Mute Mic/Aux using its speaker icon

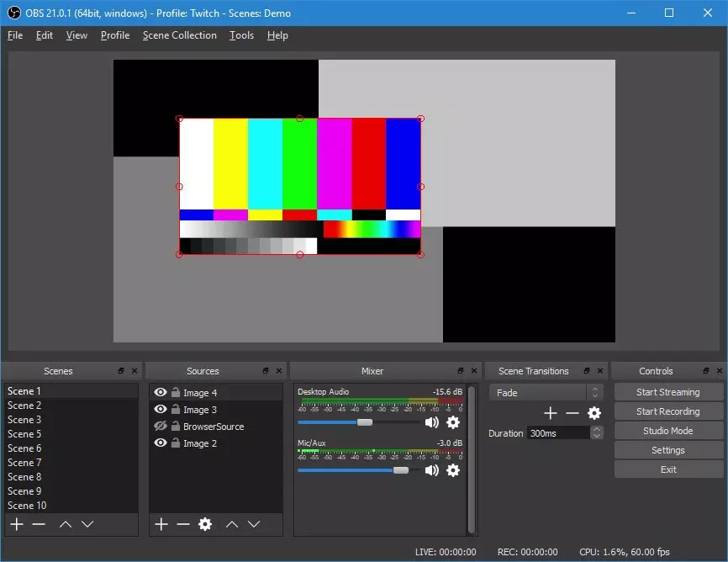tap(432, 471)
